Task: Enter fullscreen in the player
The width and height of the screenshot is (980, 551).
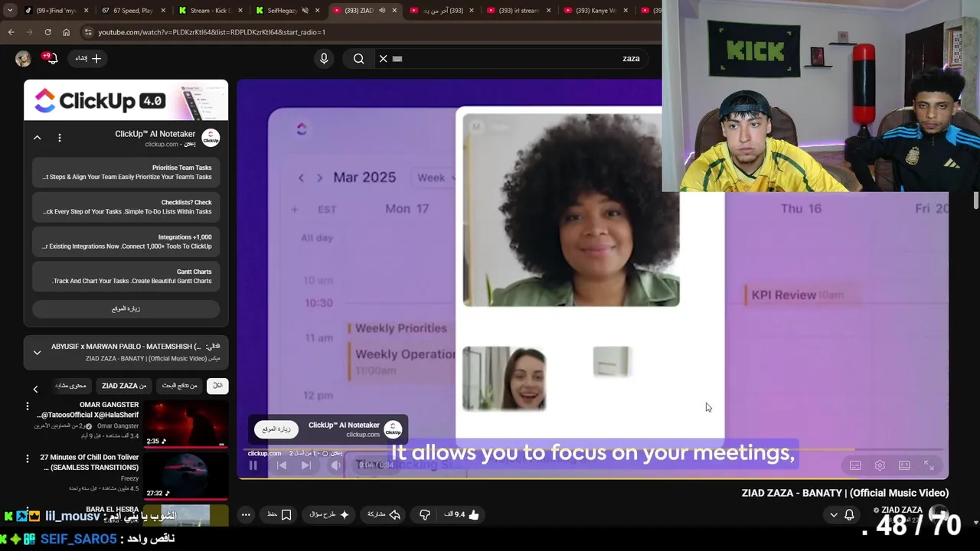Action: pyautogui.click(x=929, y=465)
